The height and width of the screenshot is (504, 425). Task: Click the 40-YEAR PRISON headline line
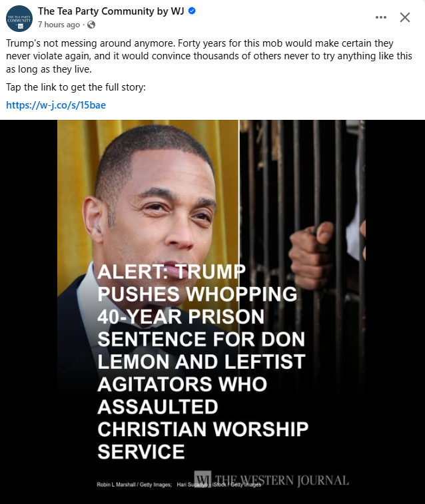tap(181, 317)
